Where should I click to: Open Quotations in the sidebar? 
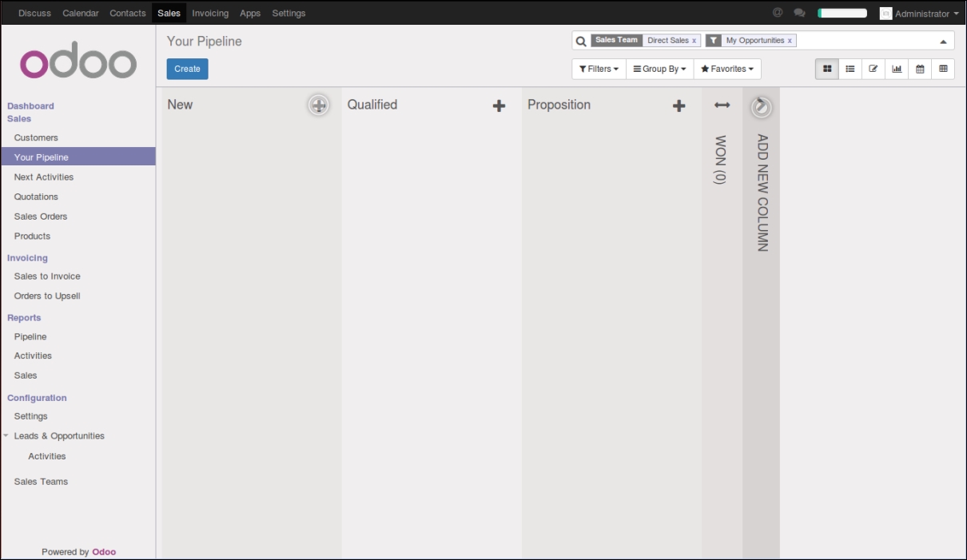pyautogui.click(x=36, y=197)
